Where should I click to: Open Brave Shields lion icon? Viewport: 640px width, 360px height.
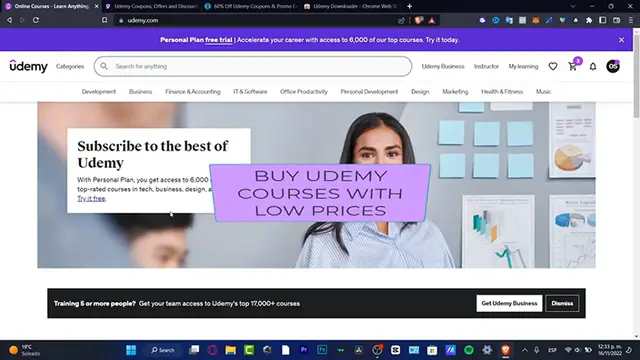418,20
